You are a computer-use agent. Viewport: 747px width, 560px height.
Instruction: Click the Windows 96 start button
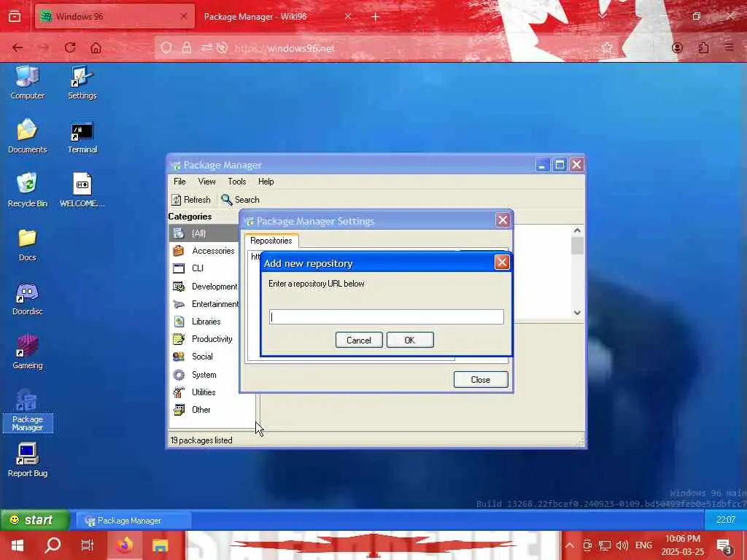click(x=34, y=520)
